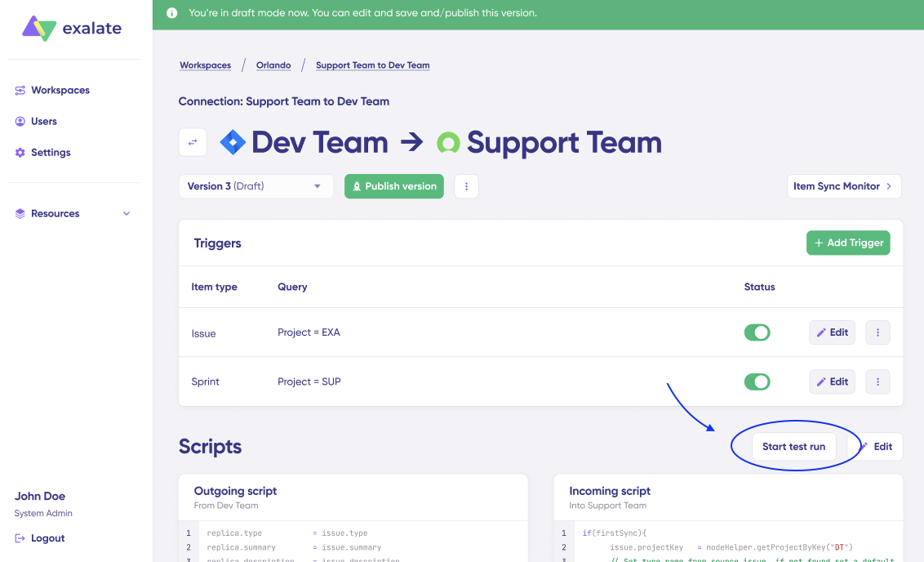The height and width of the screenshot is (562, 924).
Task: Click the Jira diamond icon next to Dev Team
Action: pos(233,142)
